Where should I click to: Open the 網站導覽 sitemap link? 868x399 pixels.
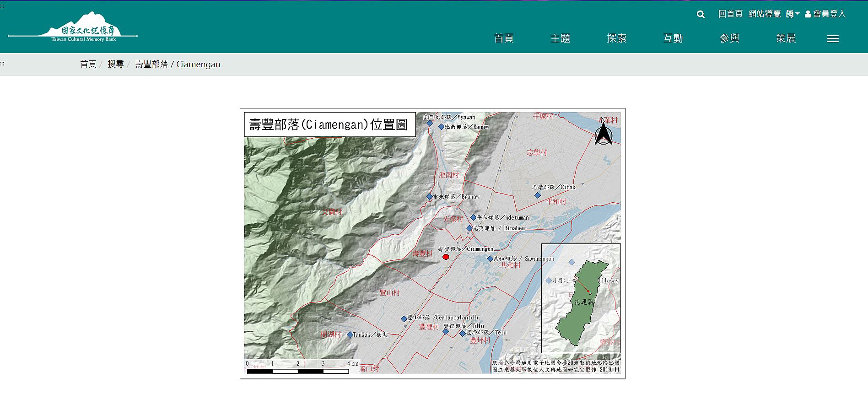tap(764, 14)
